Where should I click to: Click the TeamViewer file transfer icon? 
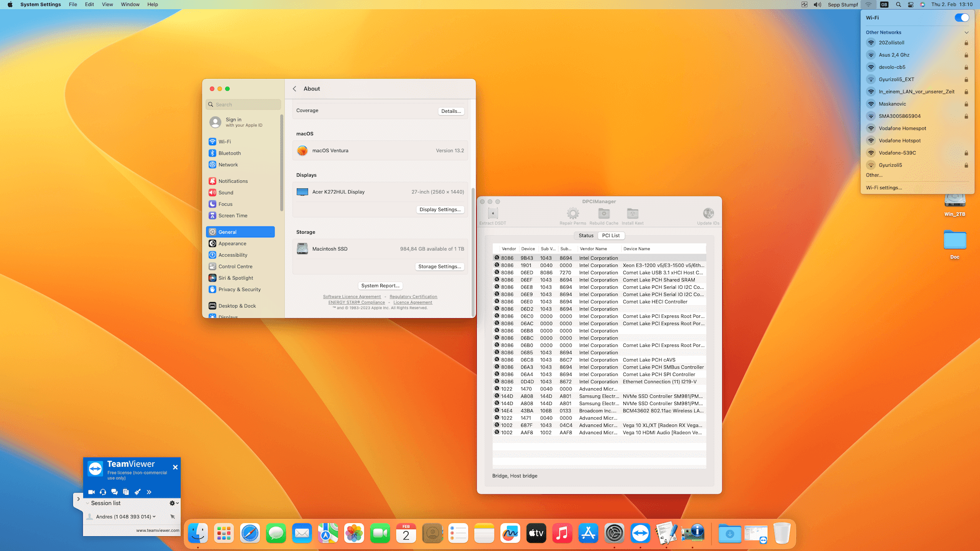pyautogui.click(x=126, y=492)
